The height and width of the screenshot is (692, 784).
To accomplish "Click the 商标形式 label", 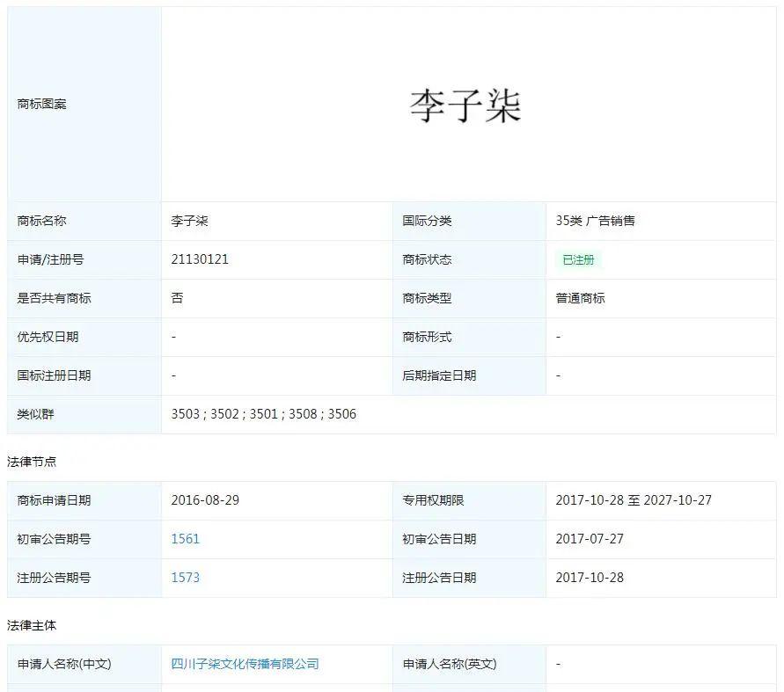I will (427, 337).
